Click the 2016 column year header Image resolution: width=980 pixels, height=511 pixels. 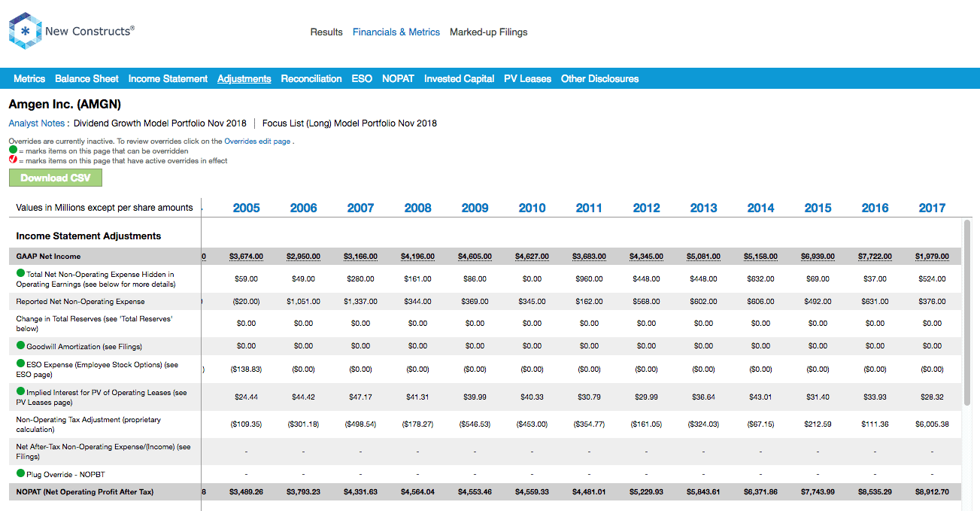(875, 208)
